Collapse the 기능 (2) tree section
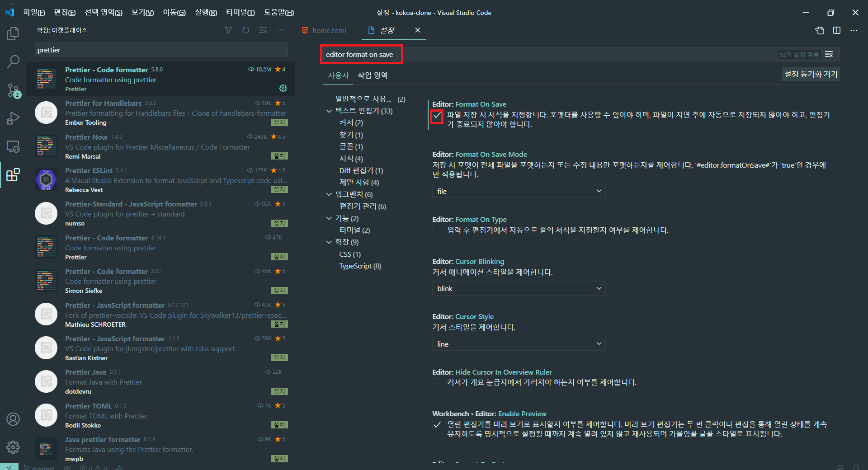The height and width of the screenshot is (470, 868). coord(329,218)
